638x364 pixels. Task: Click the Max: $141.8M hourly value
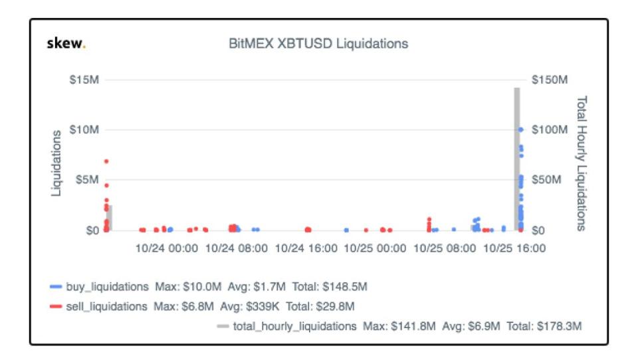399,326
